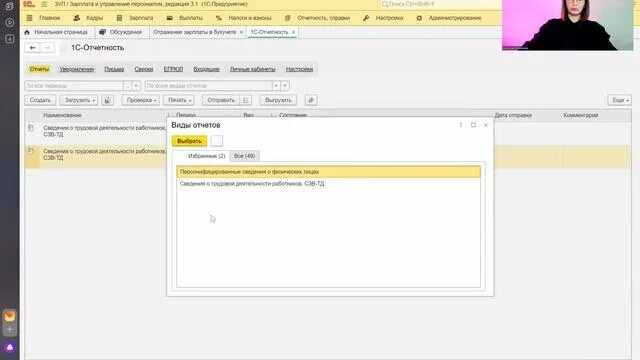Open the 1C main hamburger menu
This screenshot has height=360, width=640.
pos(44,4)
